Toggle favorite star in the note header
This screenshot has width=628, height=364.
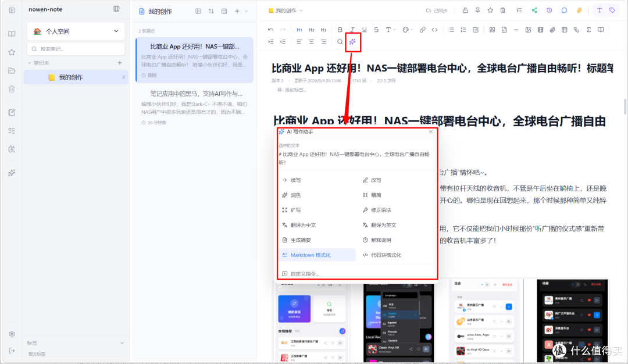pyautogui.click(x=490, y=10)
